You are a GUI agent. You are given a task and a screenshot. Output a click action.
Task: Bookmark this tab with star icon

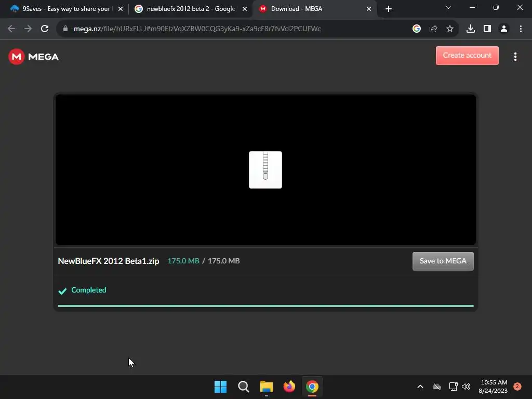tap(450, 29)
